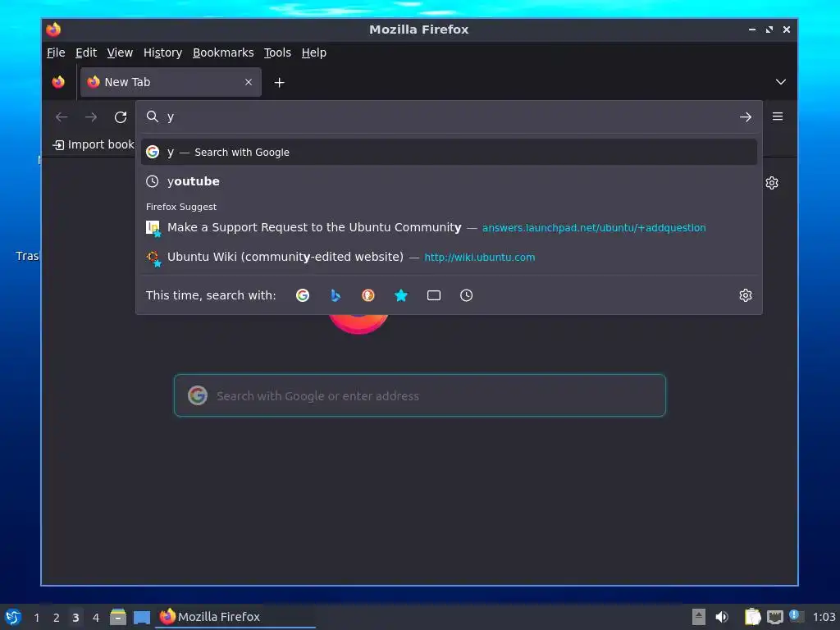The image size is (840, 630).
Task: Open the File menu
Action: (x=56, y=52)
